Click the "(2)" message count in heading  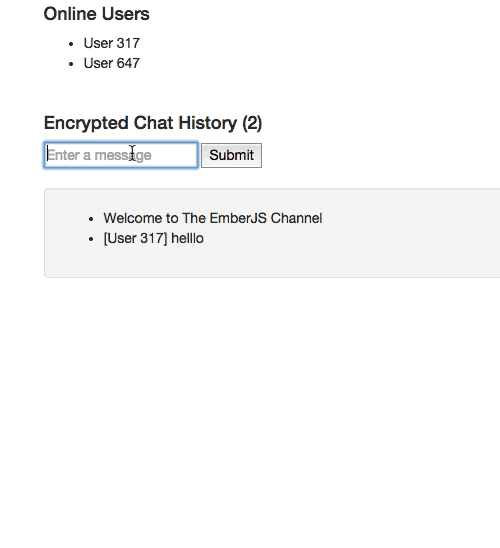(x=252, y=123)
